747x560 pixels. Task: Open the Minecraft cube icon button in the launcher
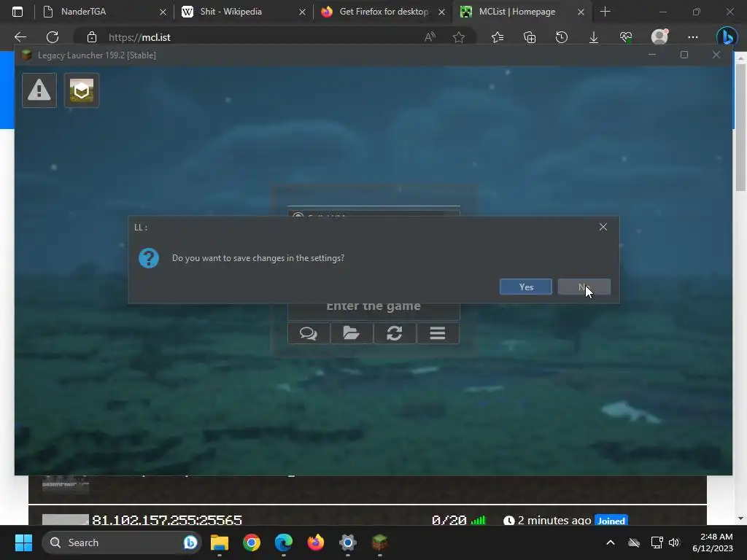click(x=82, y=90)
